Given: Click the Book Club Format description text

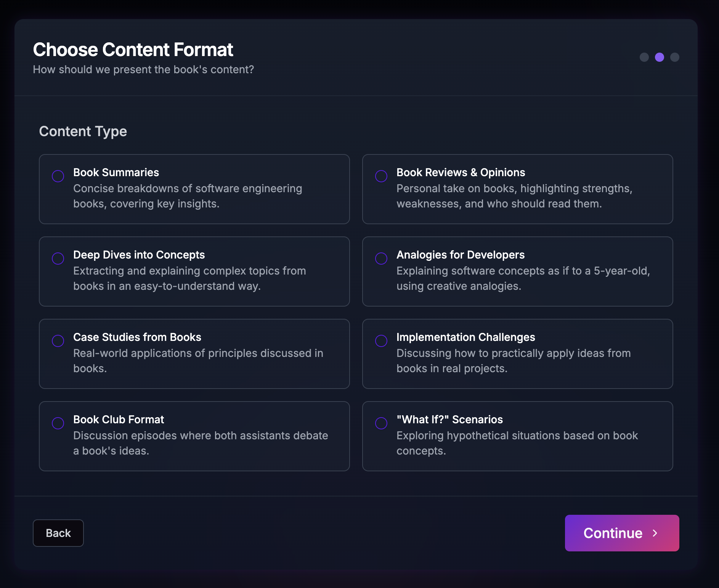Looking at the screenshot, I should [x=201, y=443].
